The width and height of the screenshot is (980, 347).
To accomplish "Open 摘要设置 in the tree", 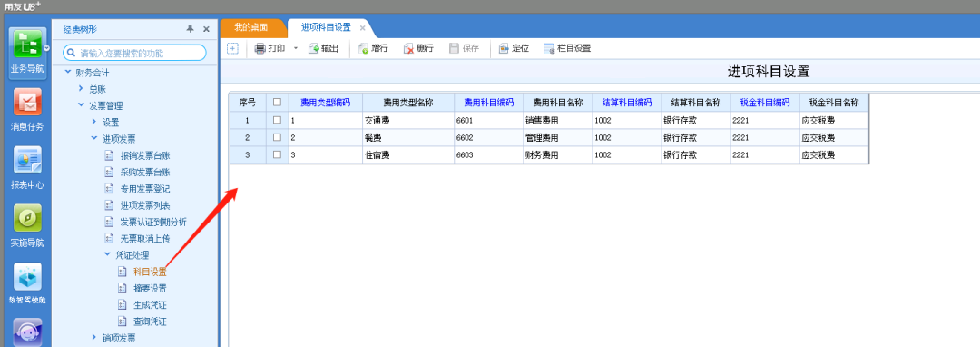I will pos(150,289).
